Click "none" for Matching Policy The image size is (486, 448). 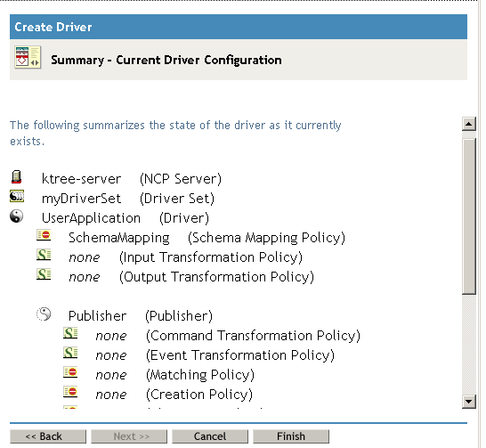111,375
